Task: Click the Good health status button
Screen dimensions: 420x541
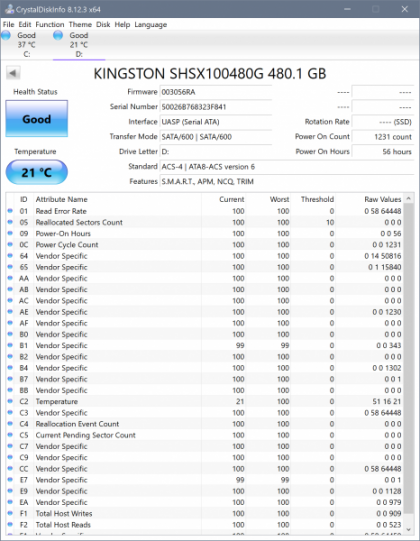Action: coord(37,119)
